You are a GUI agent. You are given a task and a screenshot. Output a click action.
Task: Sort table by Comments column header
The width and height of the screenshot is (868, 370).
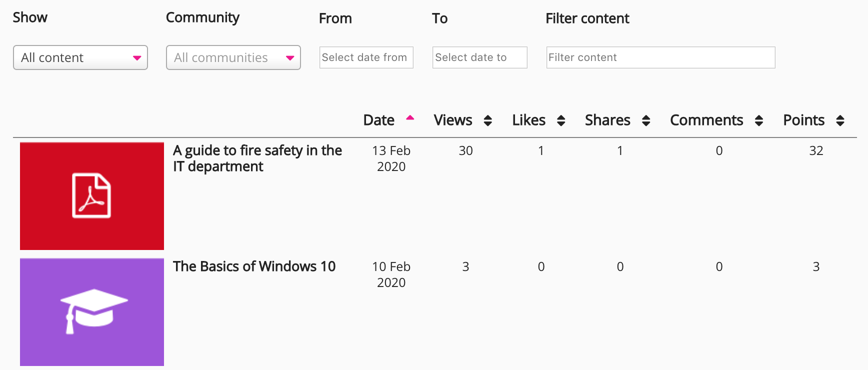706,120
